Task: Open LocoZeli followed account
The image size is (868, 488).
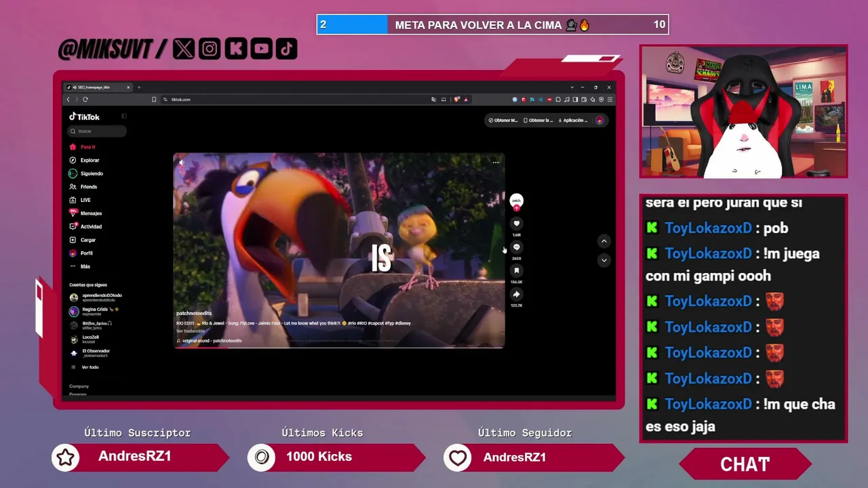Action: [85, 339]
